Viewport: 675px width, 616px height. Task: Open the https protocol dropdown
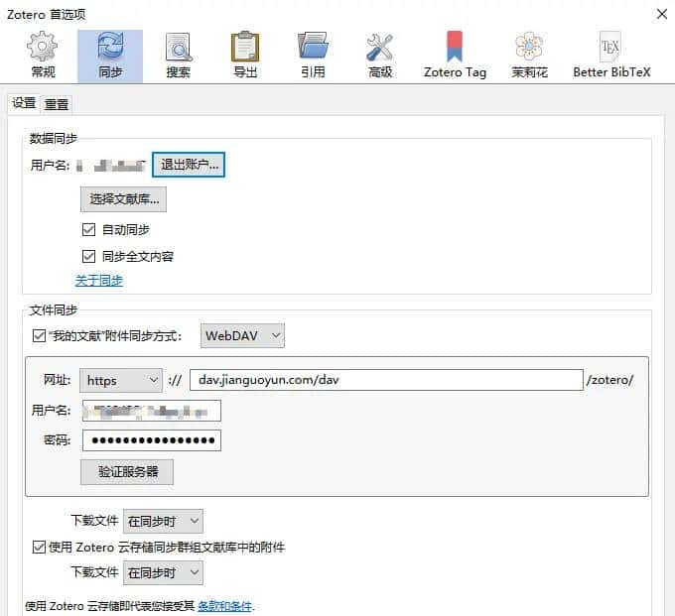tap(121, 380)
